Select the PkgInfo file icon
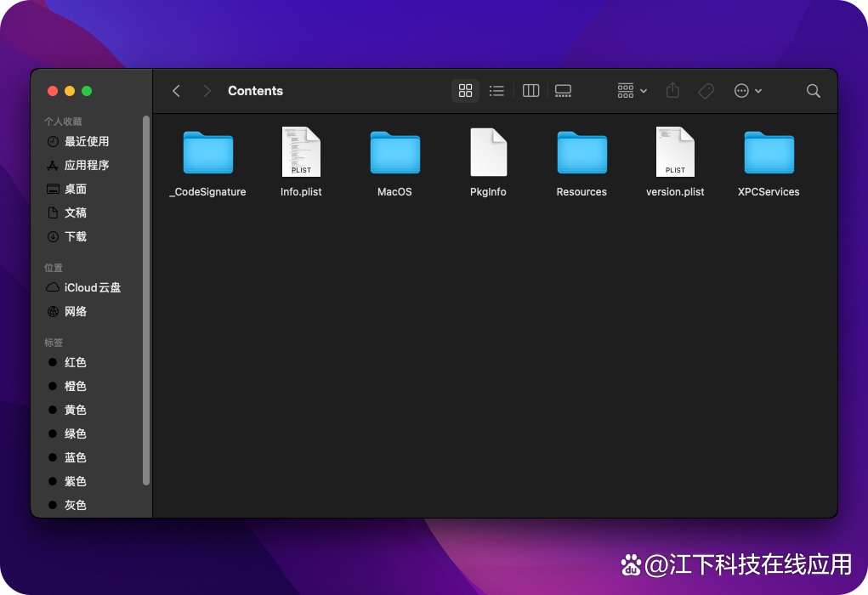 point(488,153)
